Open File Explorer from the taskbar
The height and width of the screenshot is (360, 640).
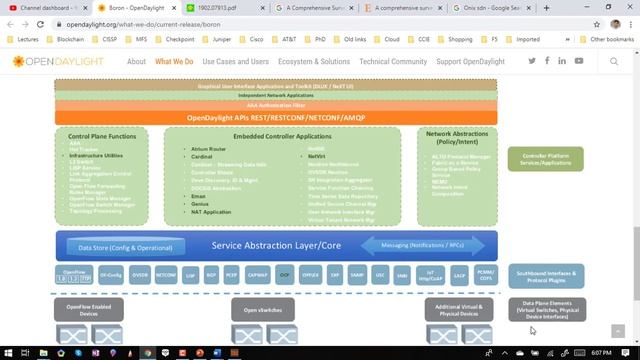(x=43, y=353)
